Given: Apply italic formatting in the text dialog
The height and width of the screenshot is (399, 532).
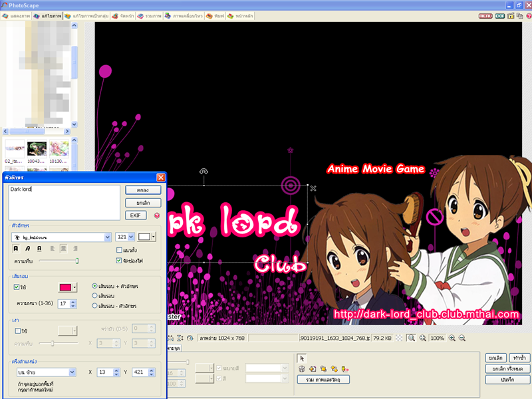Looking at the screenshot, I should click(x=27, y=249).
